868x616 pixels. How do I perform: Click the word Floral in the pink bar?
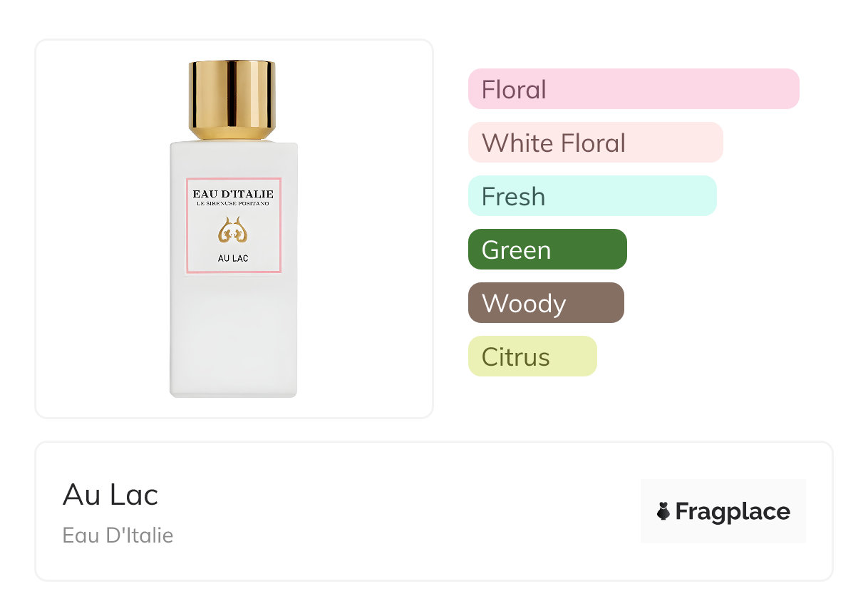click(514, 90)
